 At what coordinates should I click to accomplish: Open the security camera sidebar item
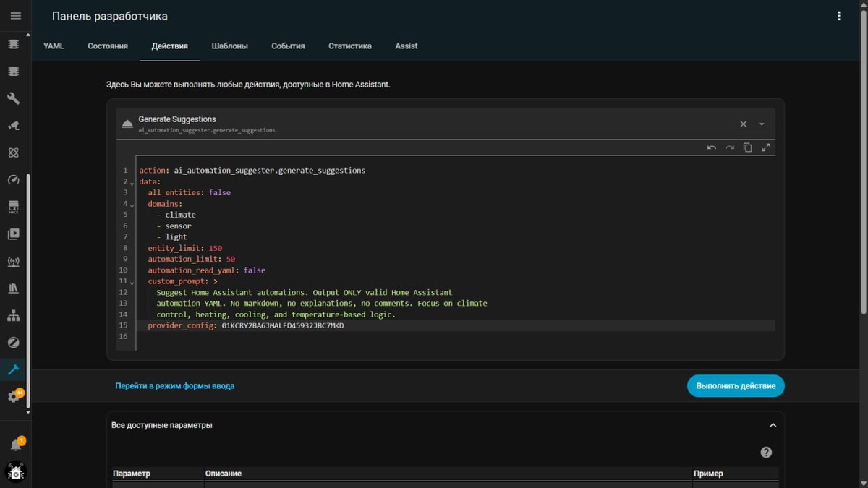pyautogui.click(x=13, y=126)
